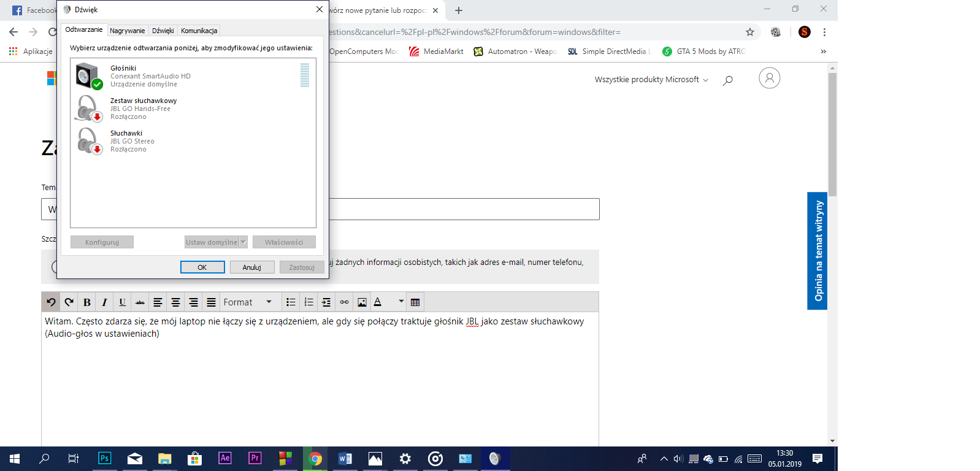Click the Zastosuj button
The width and height of the screenshot is (980, 471).
(x=302, y=267)
